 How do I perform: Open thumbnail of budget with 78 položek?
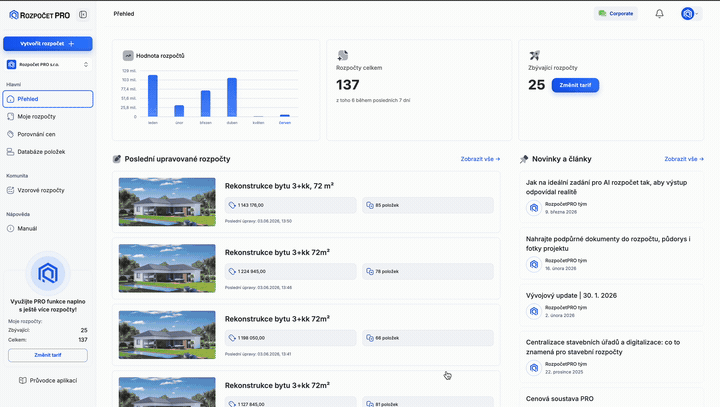pyautogui.click(x=167, y=268)
